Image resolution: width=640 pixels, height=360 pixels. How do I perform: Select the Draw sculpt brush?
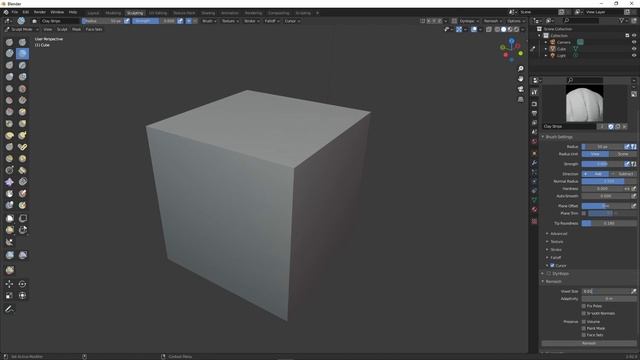click(x=9, y=42)
